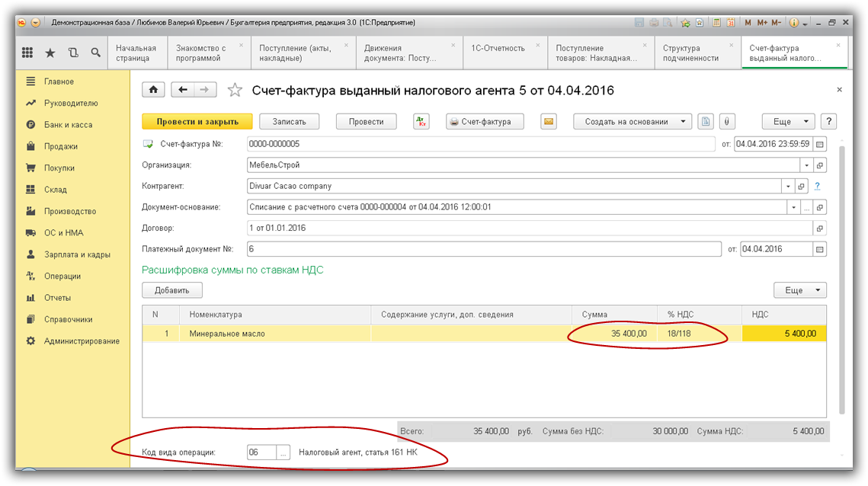Open the date picker calendar icon

[x=820, y=144]
